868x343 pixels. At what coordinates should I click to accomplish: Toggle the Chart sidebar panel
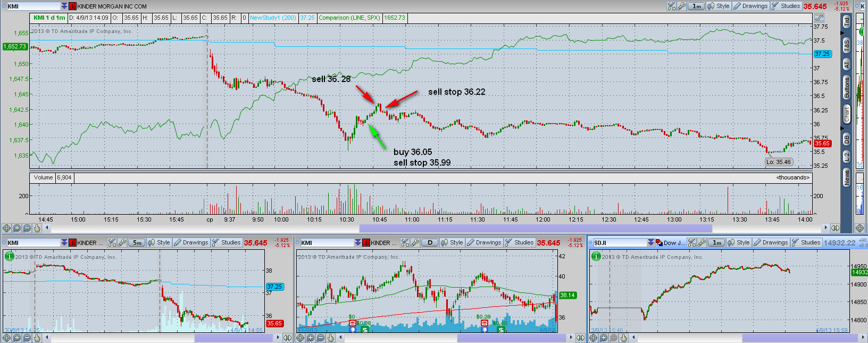[x=846, y=113]
